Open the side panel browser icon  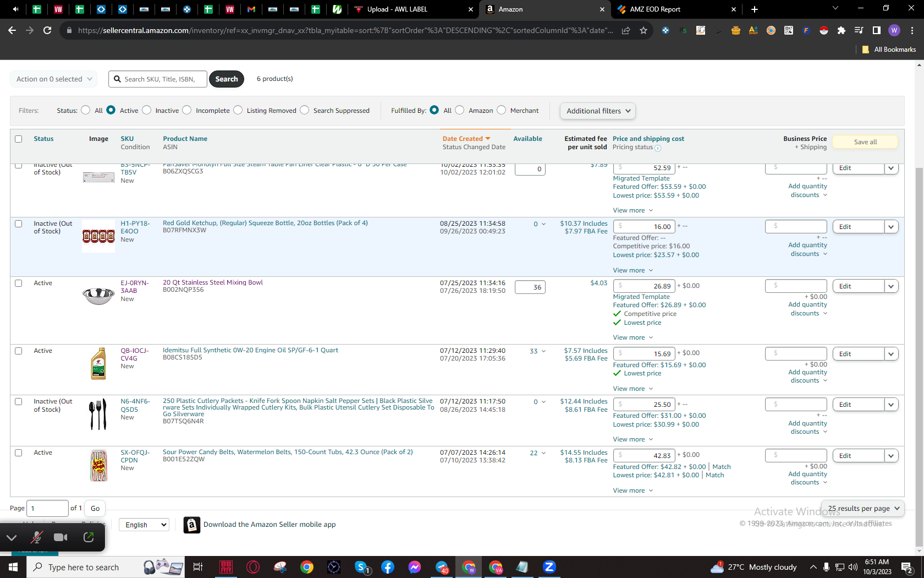point(877,30)
